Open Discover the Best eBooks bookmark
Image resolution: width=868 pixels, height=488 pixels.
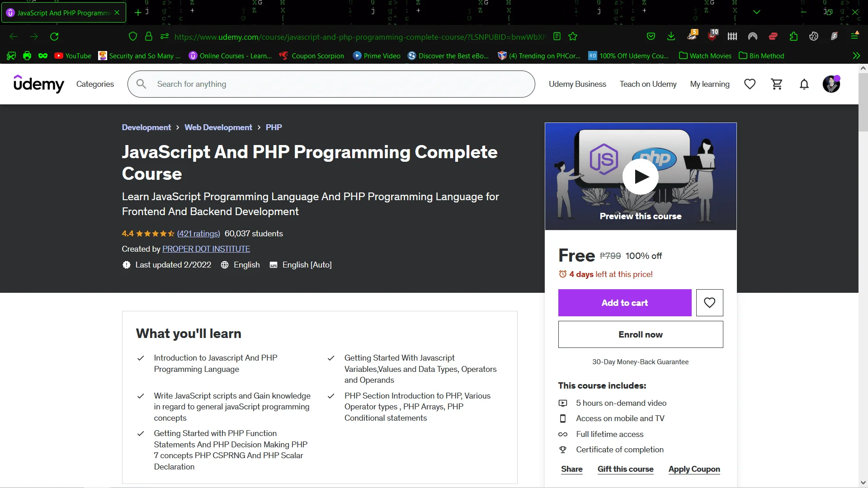[448, 56]
